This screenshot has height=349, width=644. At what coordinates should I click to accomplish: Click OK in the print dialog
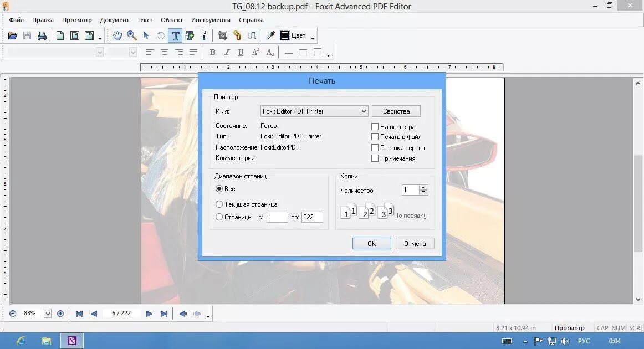[372, 244]
